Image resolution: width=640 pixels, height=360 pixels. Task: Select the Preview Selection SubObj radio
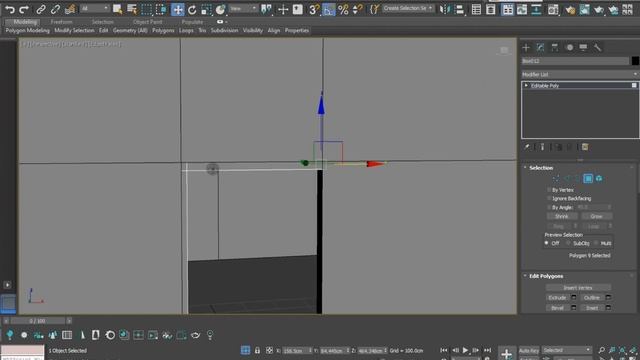point(568,243)
